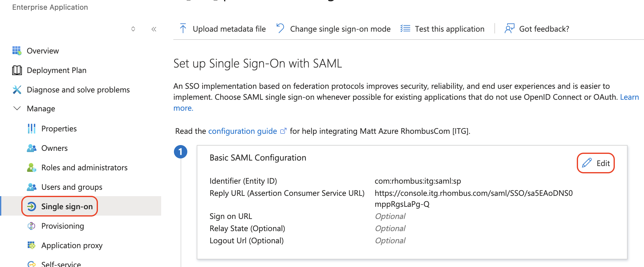Click the Change single sign-on mode undo icon
Image resolution: width=644 pixels, height=267 pixels.
point(280,29)
